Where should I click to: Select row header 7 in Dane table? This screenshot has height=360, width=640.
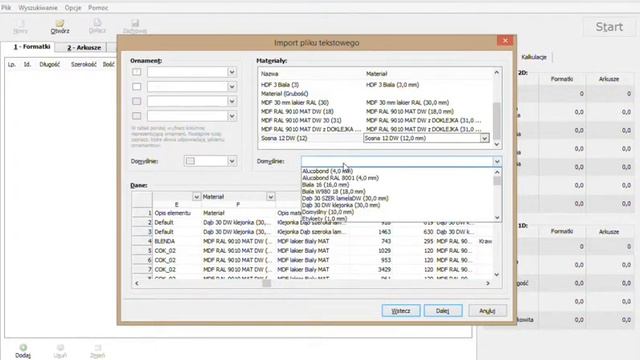pyautogui.click(x=142, y=269)
